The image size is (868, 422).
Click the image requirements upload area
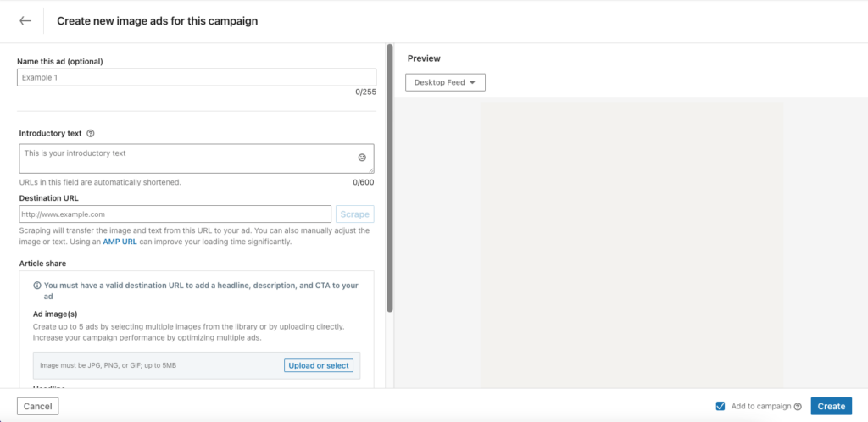tap(197, 365)
